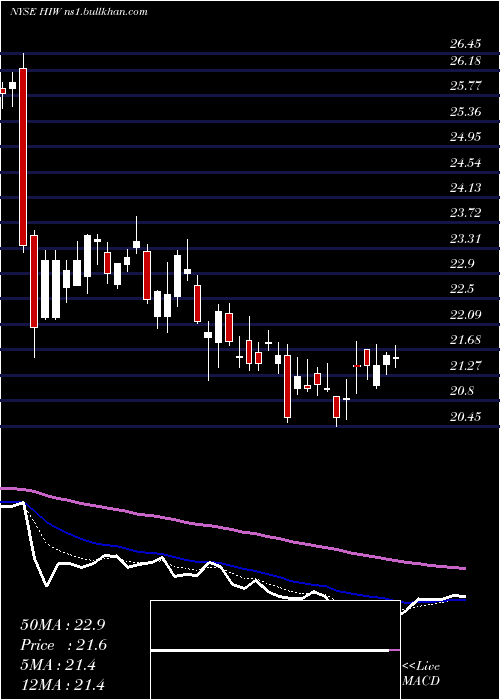The width and height of the screenshot is (500, 700).
Task: Click the last candlestick on the right
Action: [396, 358]
